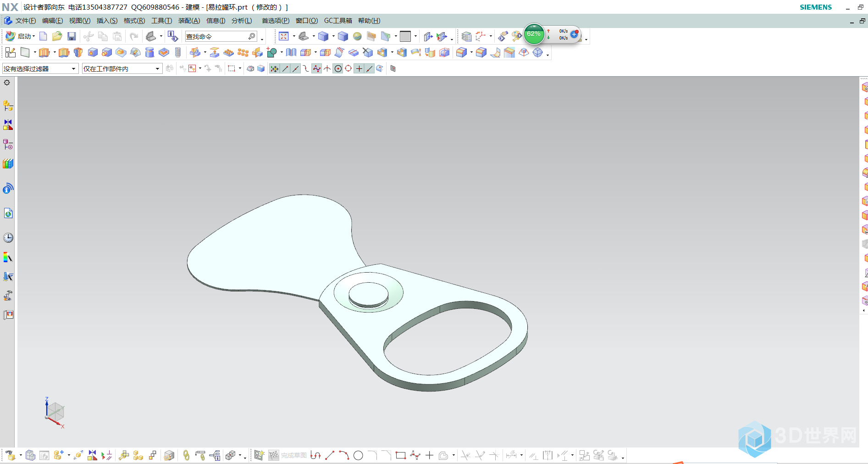
Task: Toggle the Point on curve snap option
Action: tap(370, 68)
